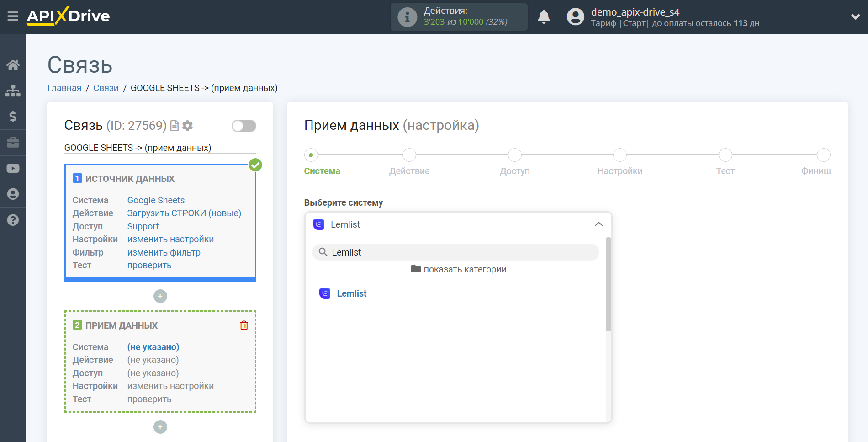The height and width of the screenshot is (442, 868).
Task: Click source изменить настройки link
Action: 170,239
